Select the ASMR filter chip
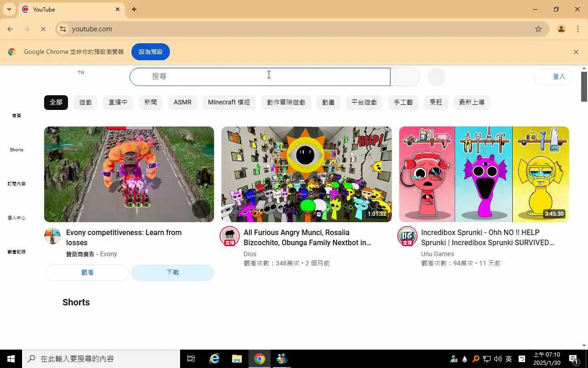Screen dimensions: 588x368 [182, 102]
